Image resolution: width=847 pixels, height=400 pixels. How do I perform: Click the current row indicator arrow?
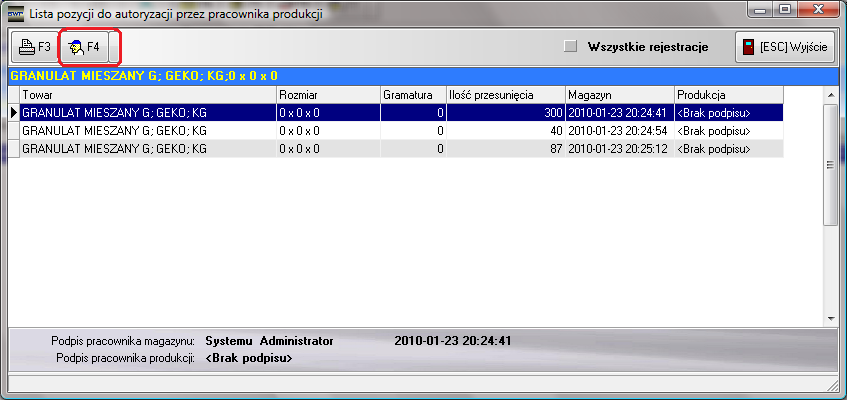[14, 113]
